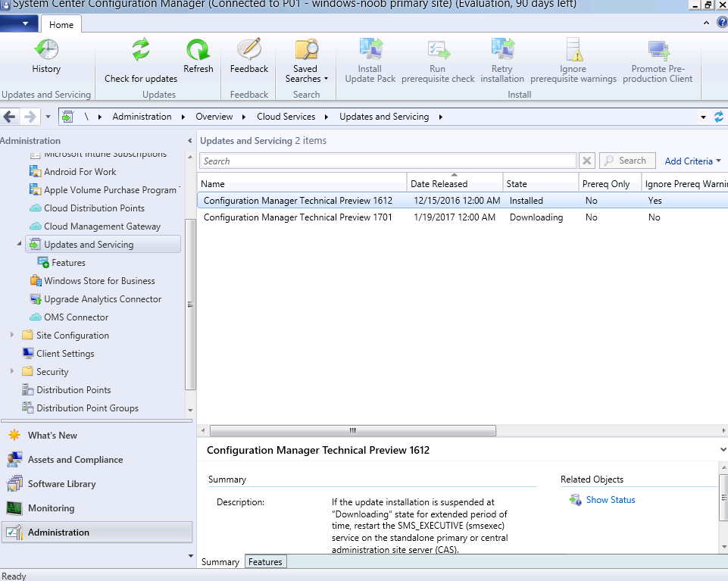Click the horizontal scrollbar of the updates list

click(353, 430)
